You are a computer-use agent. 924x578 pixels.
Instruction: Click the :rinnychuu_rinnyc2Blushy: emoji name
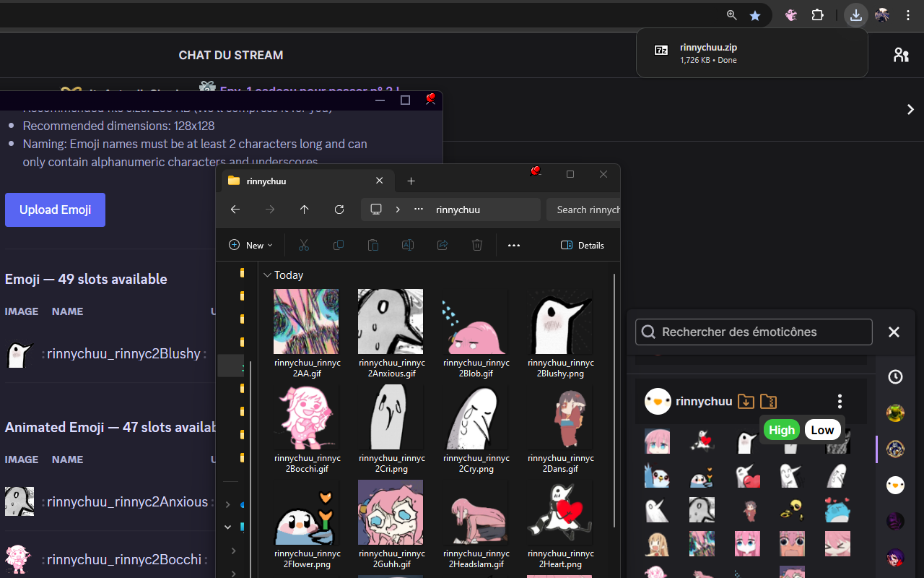124,354
